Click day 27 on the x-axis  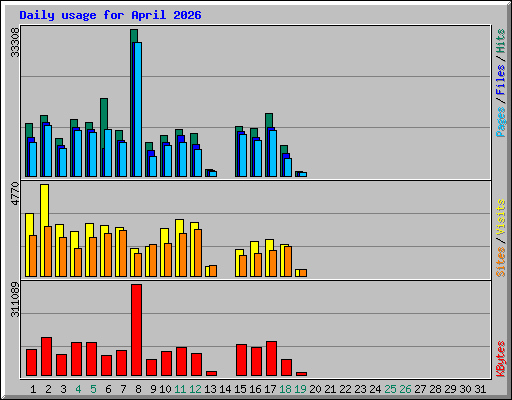420,389
